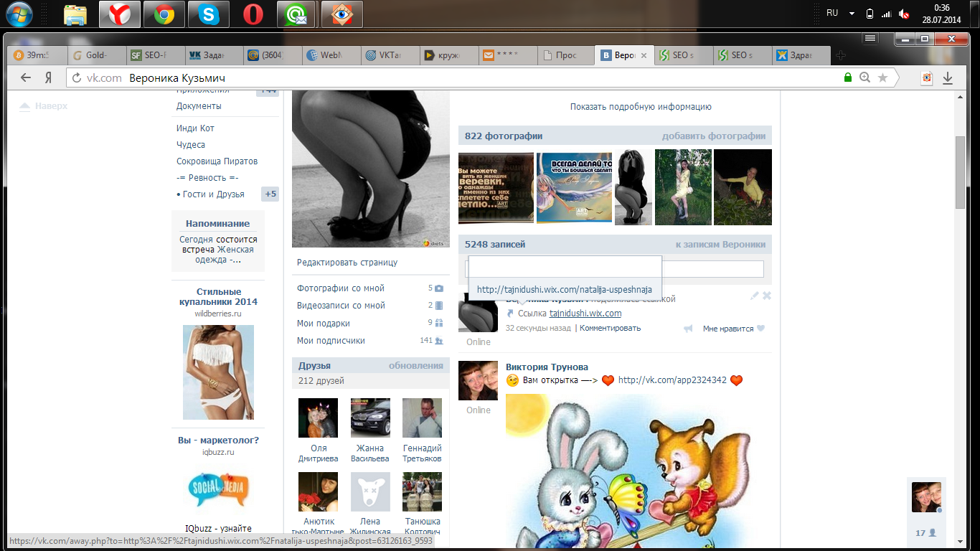
Task: Open Windows Explorer from taskbar
Action: coord(75,14)
